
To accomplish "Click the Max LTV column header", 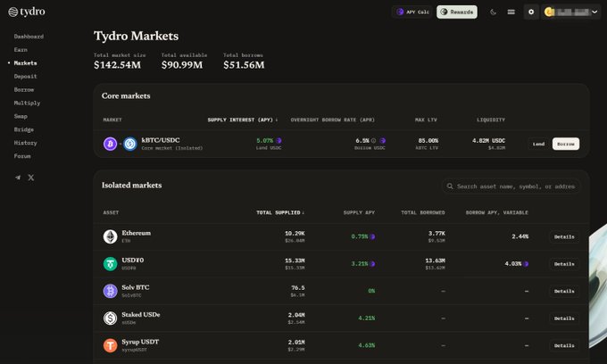I will pos(426,120).
